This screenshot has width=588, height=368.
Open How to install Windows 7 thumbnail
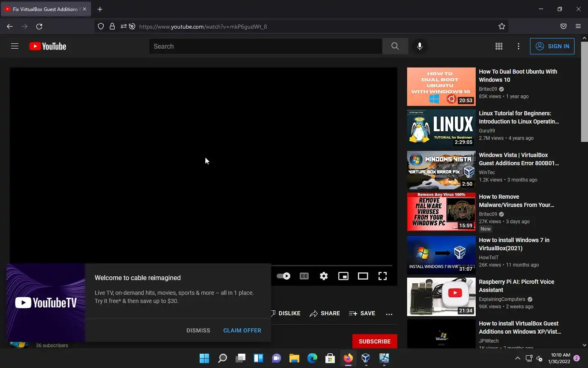[441, 254]
